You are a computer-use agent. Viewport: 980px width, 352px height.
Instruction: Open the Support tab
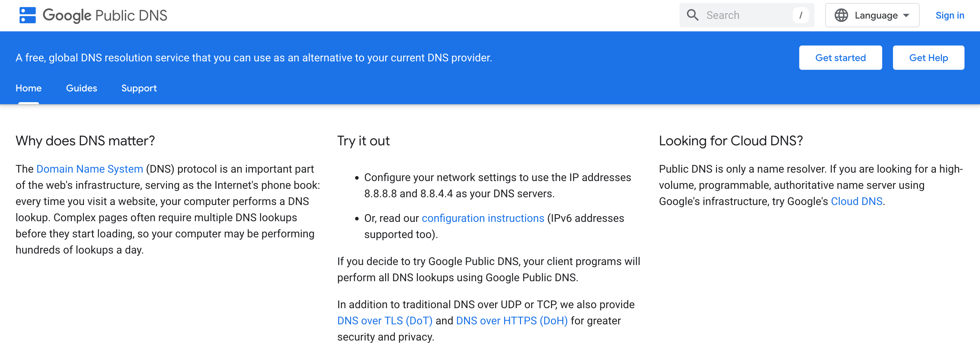[139, 88]
